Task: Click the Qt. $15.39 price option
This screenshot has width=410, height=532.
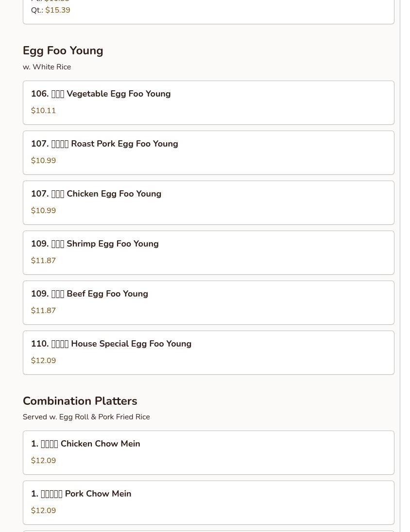Action: tap(57, 10)
